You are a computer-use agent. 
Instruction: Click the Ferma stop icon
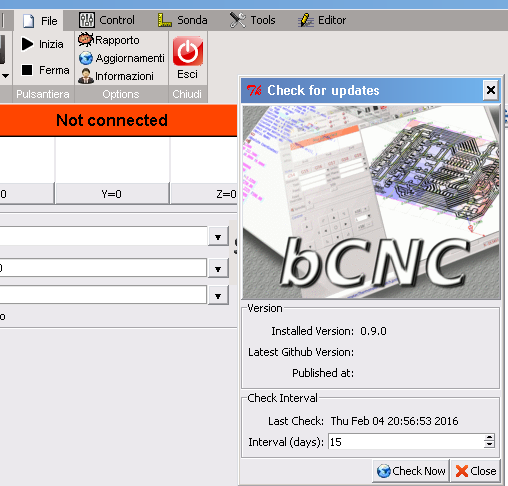pyautogui.click(x=27, y=70)
